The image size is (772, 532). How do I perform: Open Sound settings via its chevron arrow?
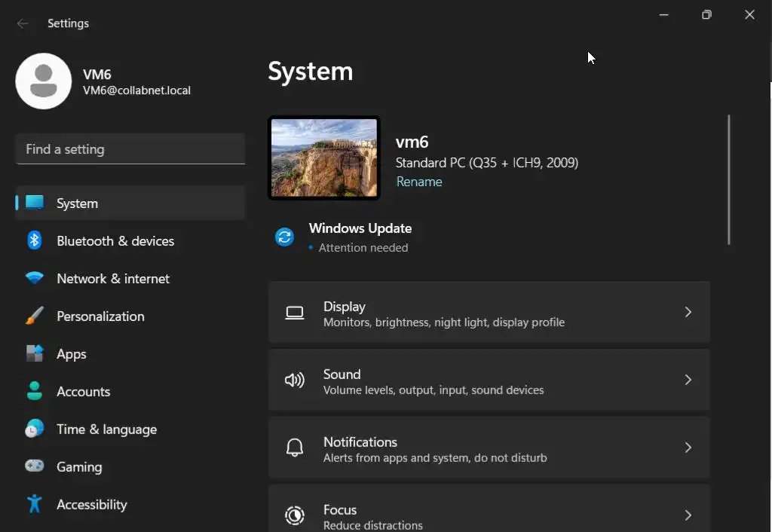coord(688,380)
